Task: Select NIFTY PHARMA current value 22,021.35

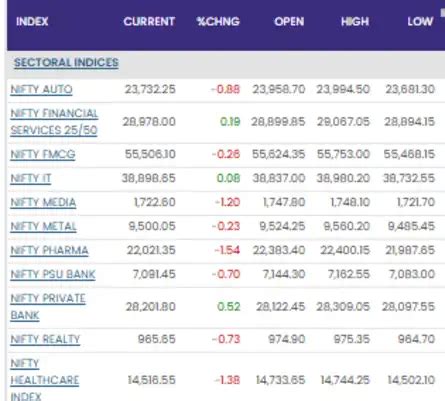Action: click(151, 250)
